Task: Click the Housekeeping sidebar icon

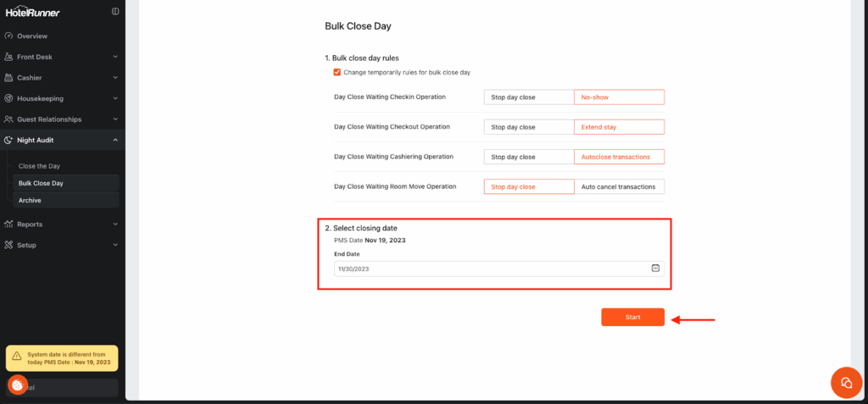Action: (8, 98)
